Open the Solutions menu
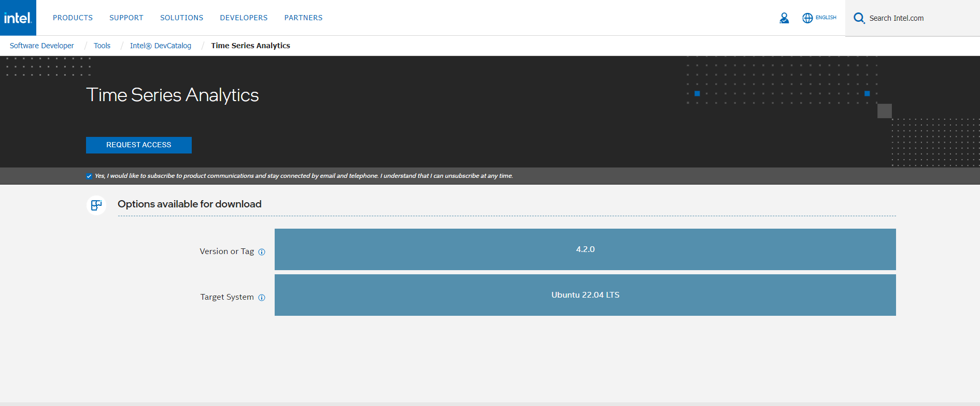980x406 pixels. point(182,18)
